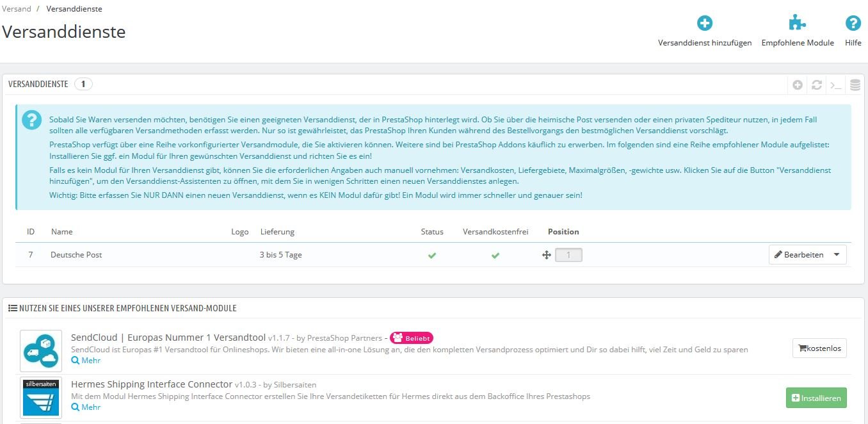
Task: Click Mehr link under Hermes module
Action: pyautogui.click(x=86, y=407)
